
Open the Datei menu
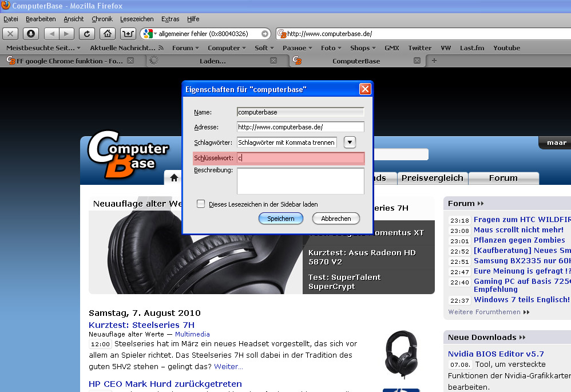10,19
